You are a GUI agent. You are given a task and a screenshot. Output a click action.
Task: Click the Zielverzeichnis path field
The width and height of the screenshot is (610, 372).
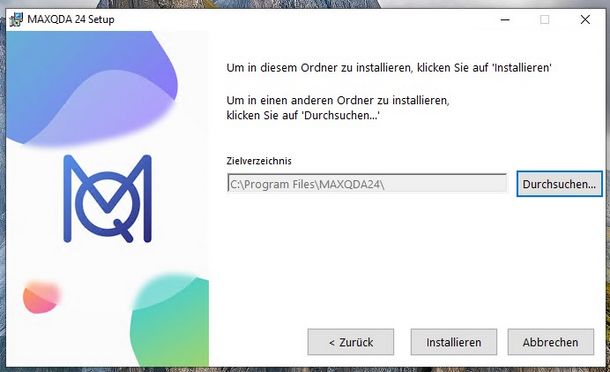coord(367,184)
